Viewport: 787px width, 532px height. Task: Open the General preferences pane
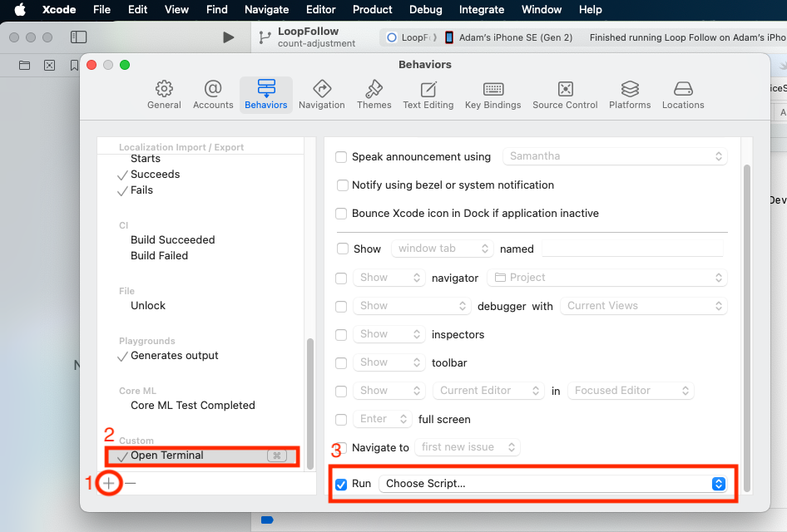(x=164, y=94)
